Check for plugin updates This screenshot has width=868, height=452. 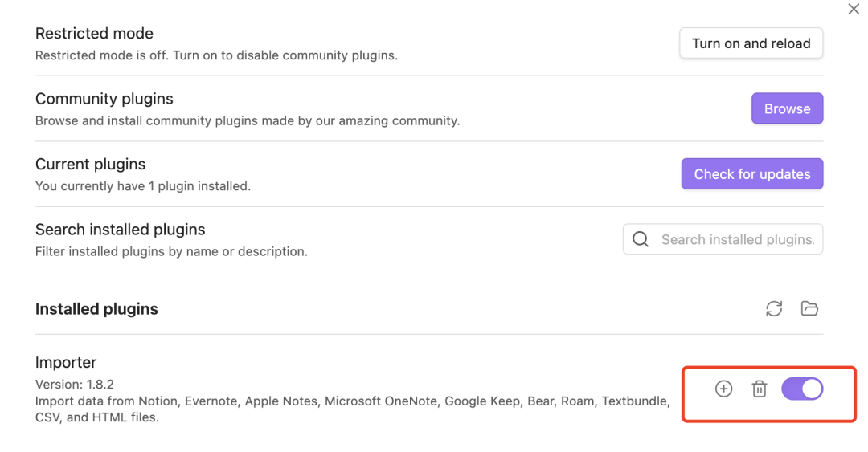coord(751,174)
